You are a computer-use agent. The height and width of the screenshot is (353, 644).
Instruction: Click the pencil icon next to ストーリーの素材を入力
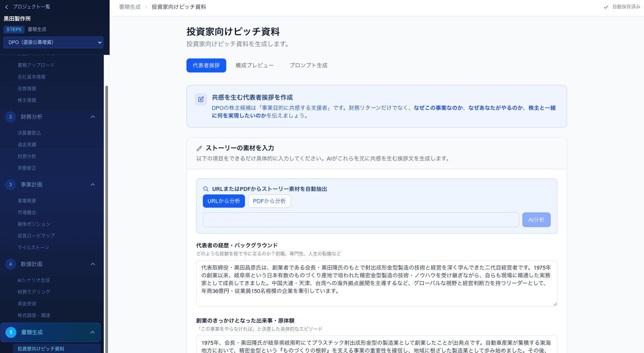[x=199, y=148]
